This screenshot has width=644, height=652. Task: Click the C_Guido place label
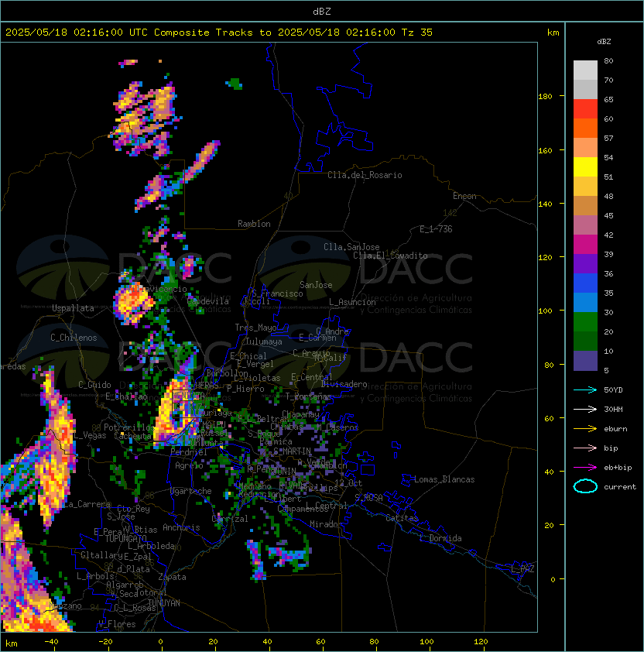pos(94,385)
